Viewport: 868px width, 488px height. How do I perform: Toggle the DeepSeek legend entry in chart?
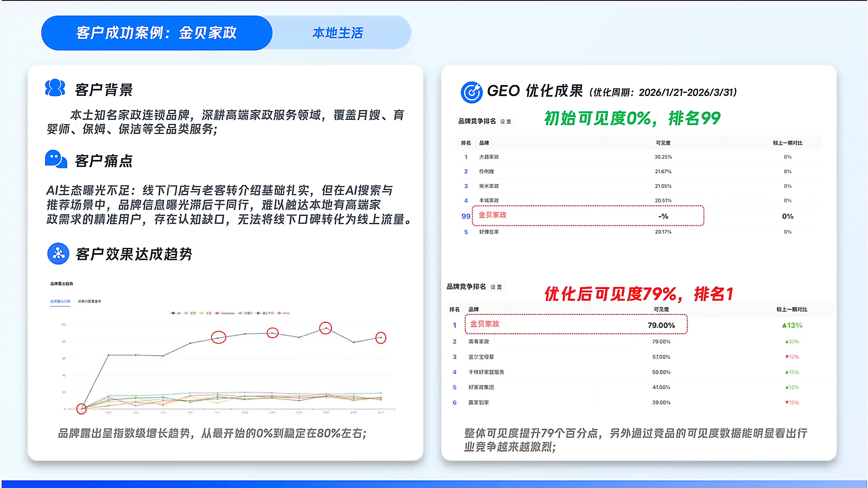click(225, 313)
